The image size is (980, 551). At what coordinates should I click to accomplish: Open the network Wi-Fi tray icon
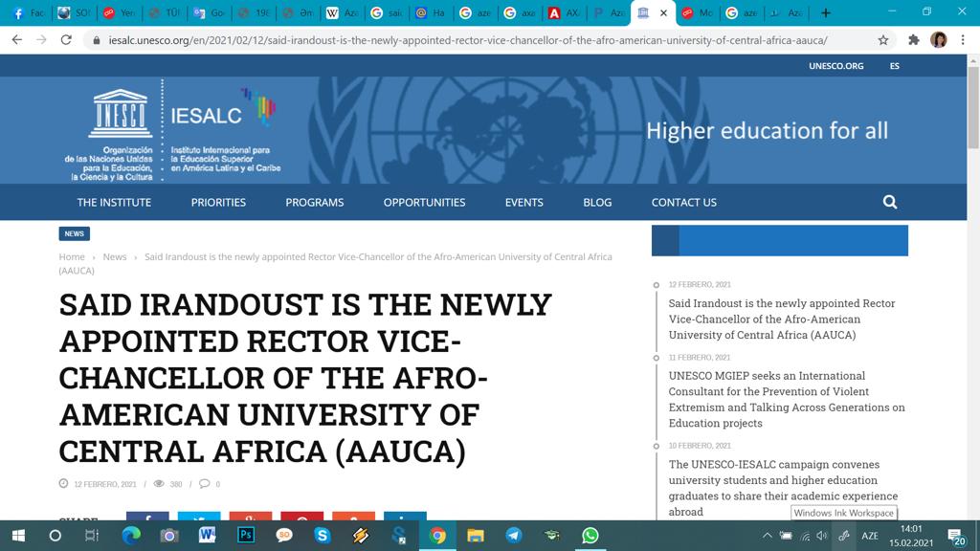[x=805, y=536]
